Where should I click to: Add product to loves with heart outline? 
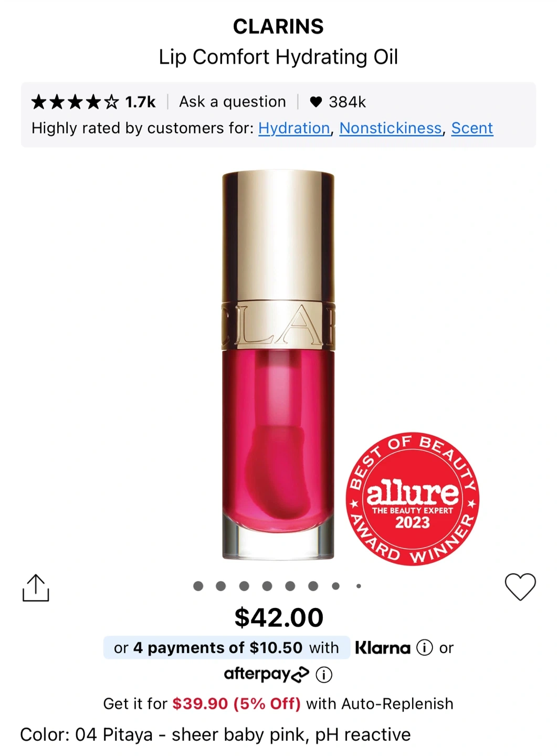pyautogui.click(x=520, y=586)
